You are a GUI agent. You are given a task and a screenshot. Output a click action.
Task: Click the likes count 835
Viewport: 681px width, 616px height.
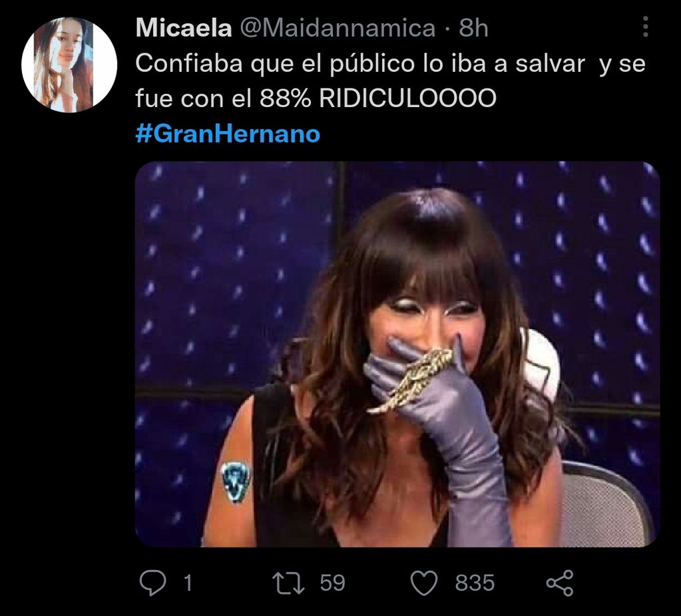tap(475, 583)
